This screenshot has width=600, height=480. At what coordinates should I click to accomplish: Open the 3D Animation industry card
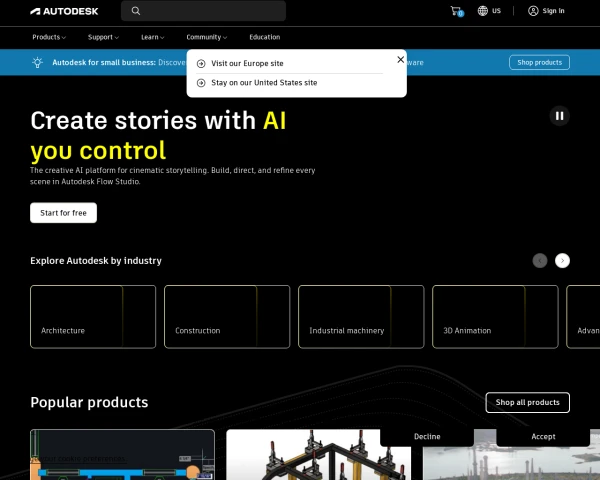pos(495,317)
